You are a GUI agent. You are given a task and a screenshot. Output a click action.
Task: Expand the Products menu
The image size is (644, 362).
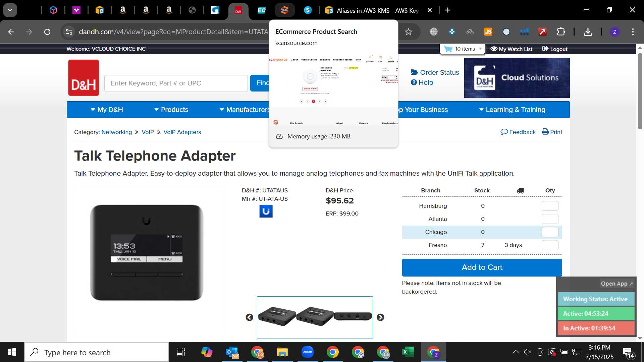(171, 110)
